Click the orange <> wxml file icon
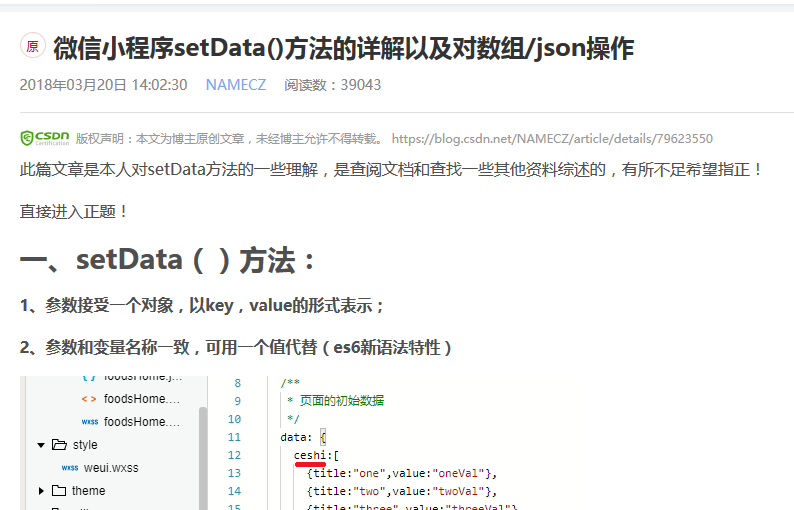 coord(89,399)
